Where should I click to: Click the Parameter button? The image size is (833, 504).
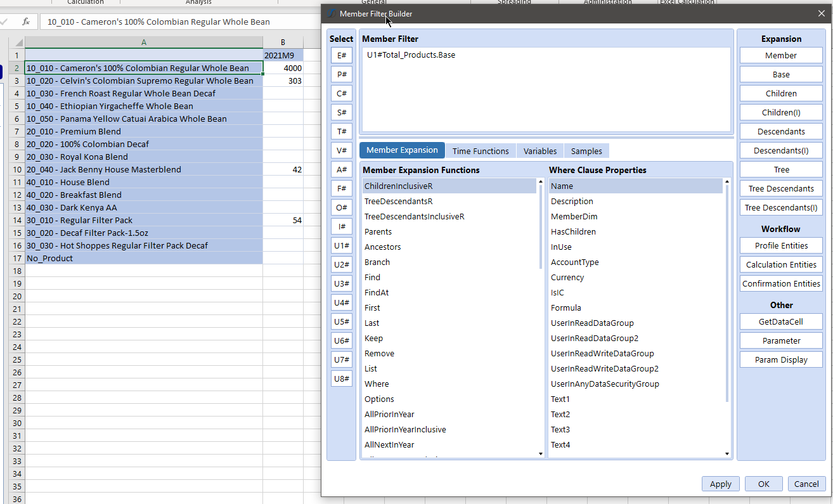pyautogui.click(x=781, y=340)
